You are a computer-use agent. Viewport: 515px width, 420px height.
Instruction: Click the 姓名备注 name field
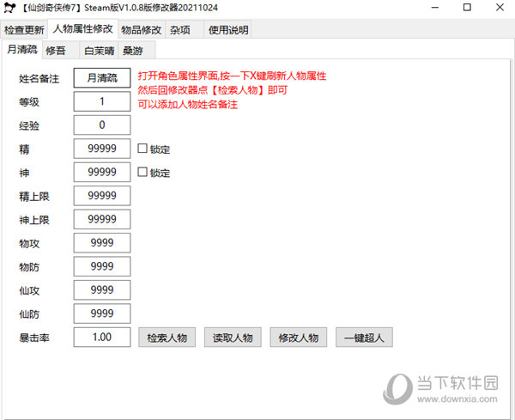(x=102, y=78)
